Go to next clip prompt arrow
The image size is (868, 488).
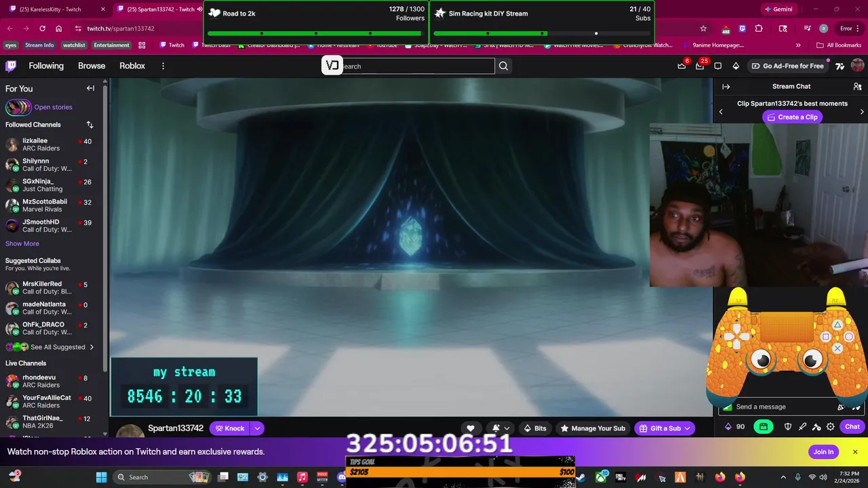pyautogui.click(x=862, y=112)
